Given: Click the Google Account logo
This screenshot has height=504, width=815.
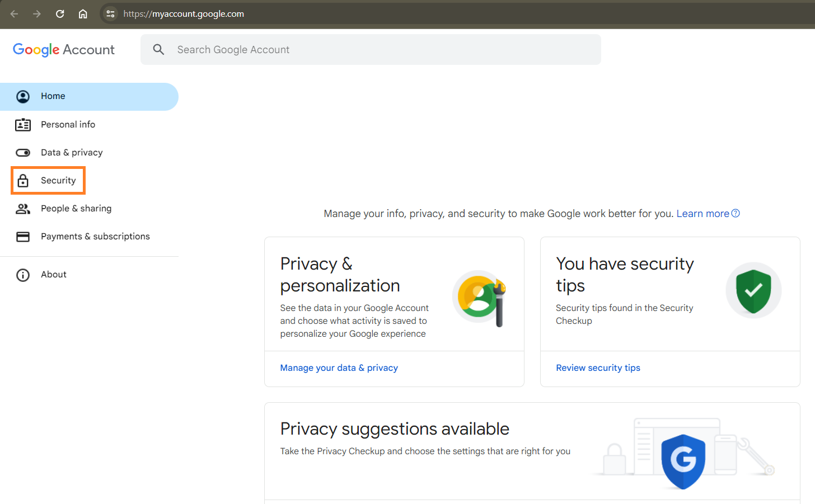Looking at the screenshot, I should 64,50.
